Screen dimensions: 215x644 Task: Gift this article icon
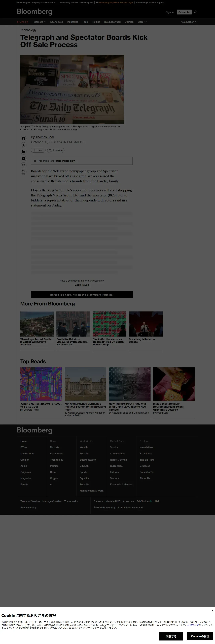pos(24,172)
